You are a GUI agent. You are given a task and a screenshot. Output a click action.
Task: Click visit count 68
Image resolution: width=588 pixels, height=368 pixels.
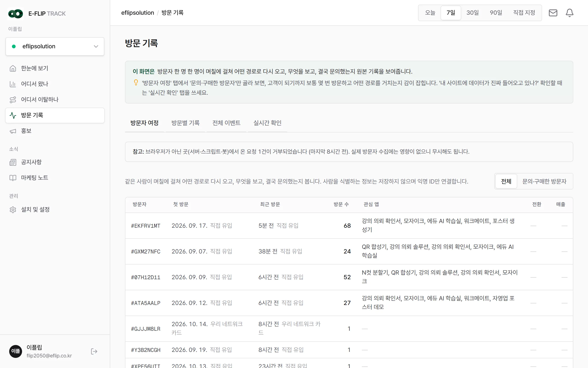click(x=347, y=226)
